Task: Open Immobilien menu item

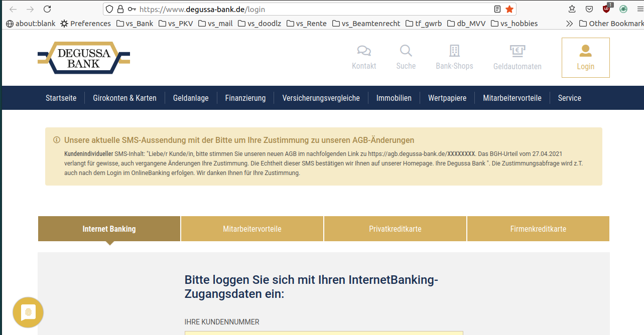Action: click(394, 98)
